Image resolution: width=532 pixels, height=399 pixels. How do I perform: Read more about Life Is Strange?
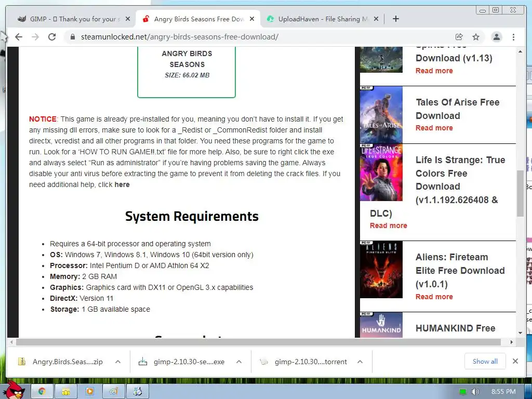[x=388, y=225]
